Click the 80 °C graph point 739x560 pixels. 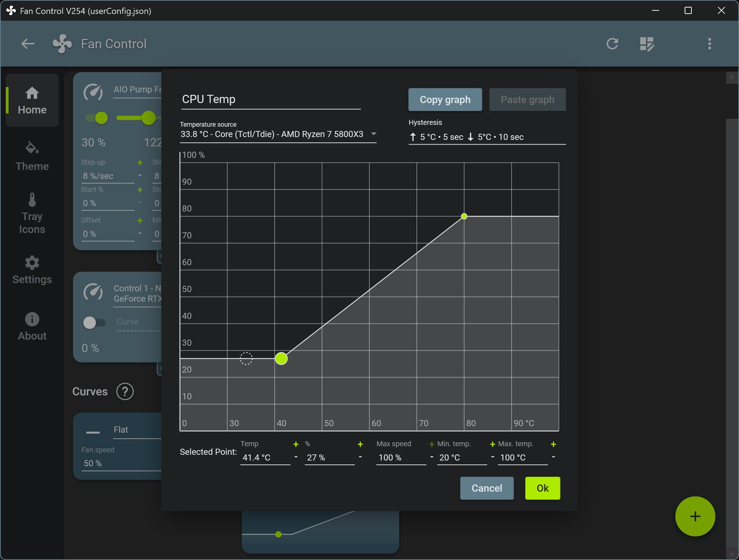point(464,216)
